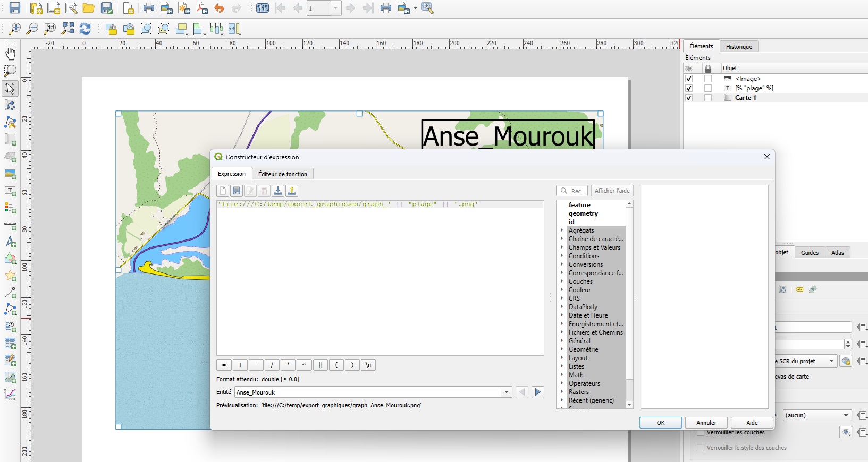Switch to the Historique tab

click(x=739, y=47)
